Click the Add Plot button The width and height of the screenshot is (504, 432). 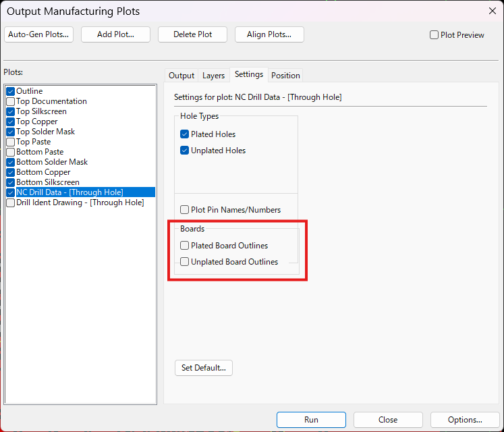115,34
